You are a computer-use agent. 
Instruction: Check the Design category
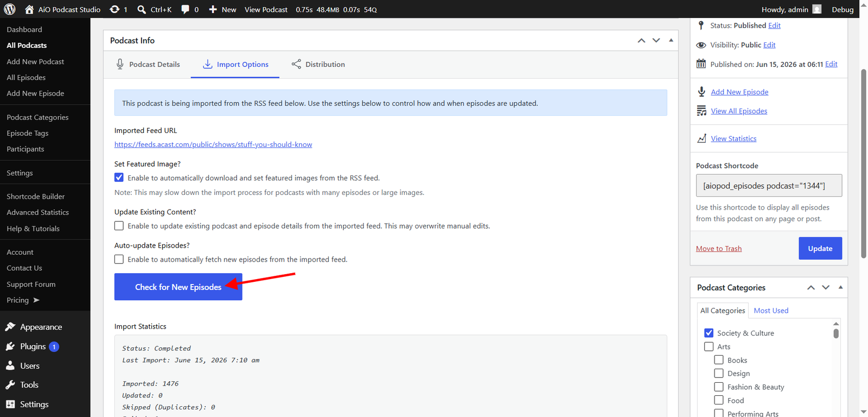719,373
